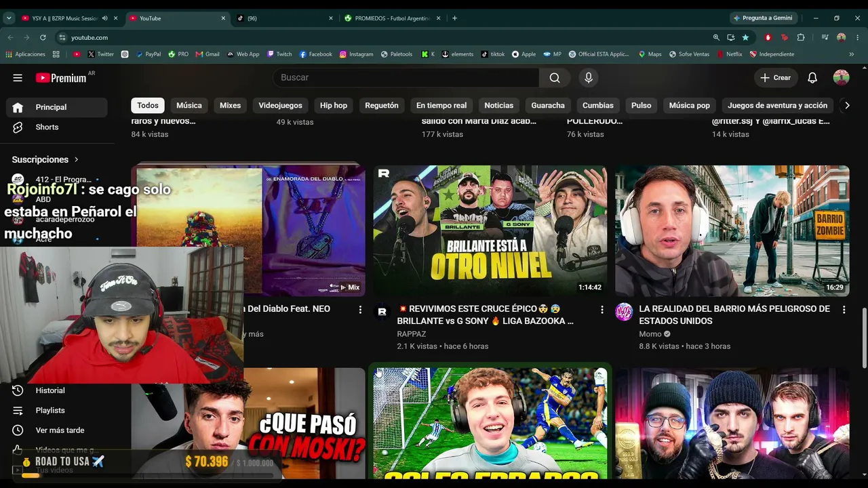Expand the Suscripciones section chevron
Viewport: 868px width, 488px height.
coord(76,159)
